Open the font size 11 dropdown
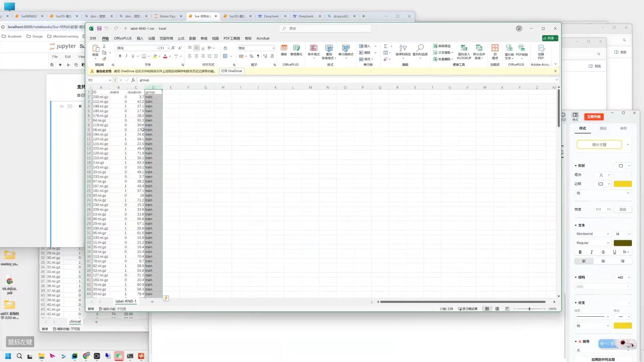 coord(168,48)
